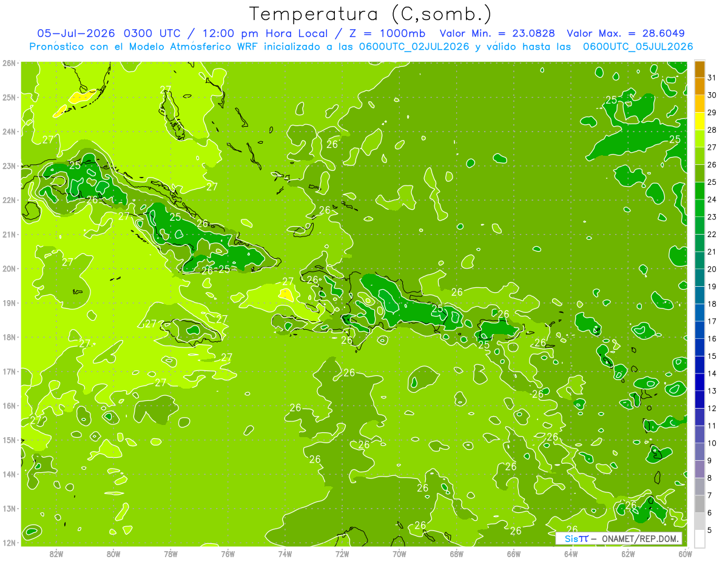Click the "23N" latitude axis label

click(9, 166)
